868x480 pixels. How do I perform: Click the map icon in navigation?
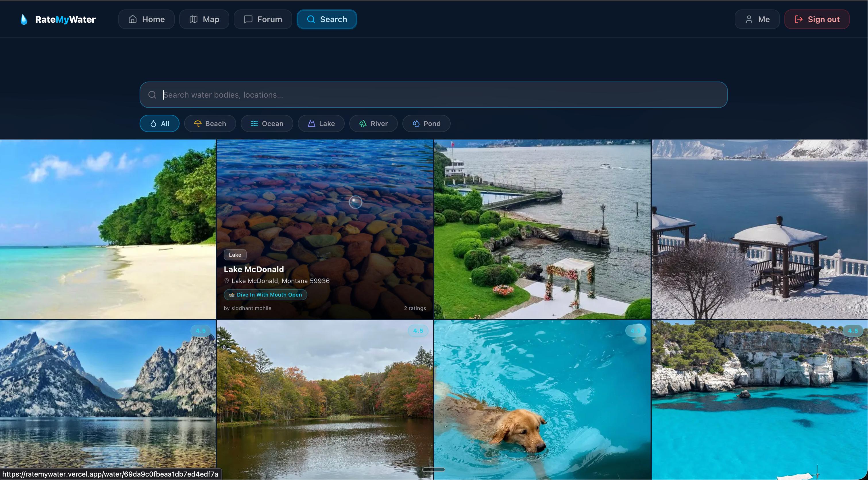[x=193, y=20]
